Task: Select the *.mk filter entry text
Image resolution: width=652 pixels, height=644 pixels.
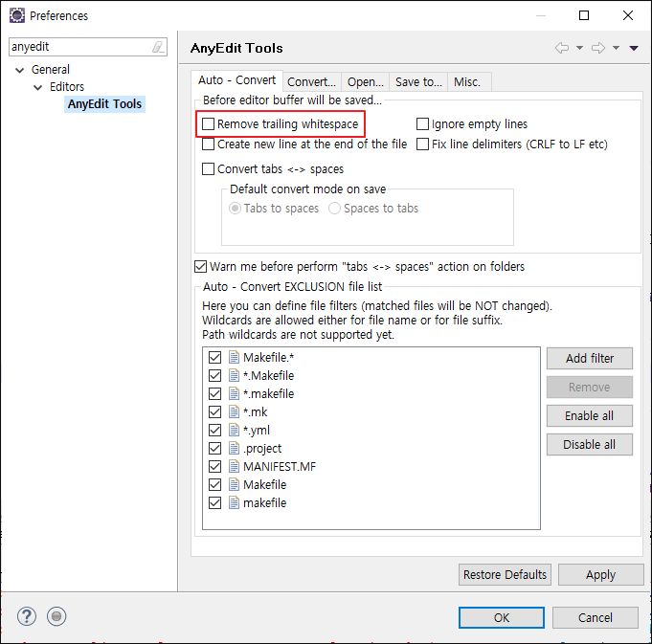Action: pos(256,411)
